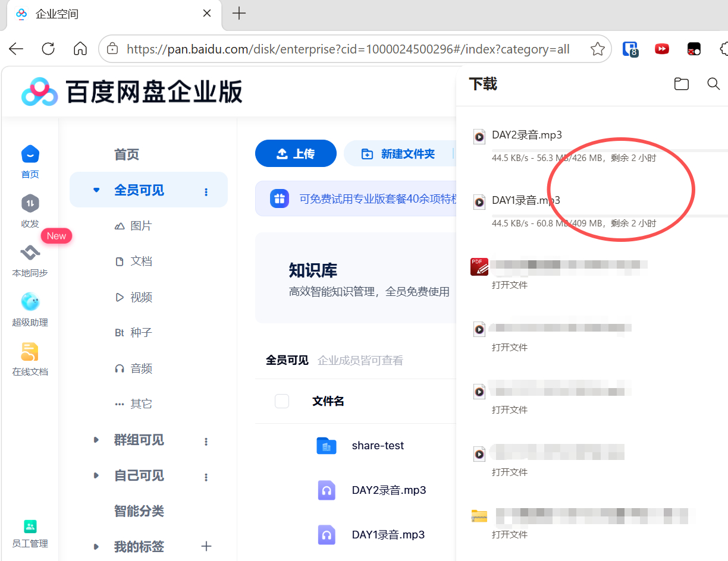Screen dimensions: 728x561
Task: Select the 种子 category
Action: 133,333
